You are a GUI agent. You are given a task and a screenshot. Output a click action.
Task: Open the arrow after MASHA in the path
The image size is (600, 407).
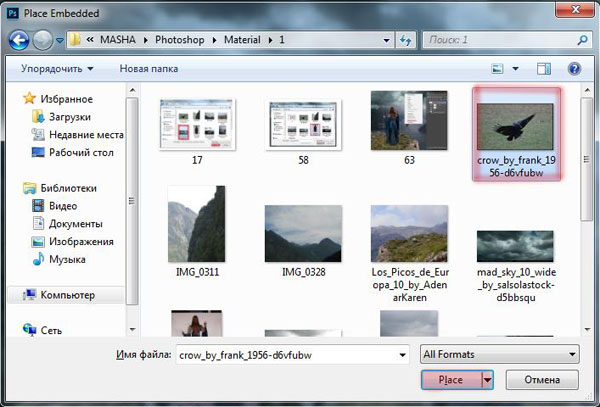(x=145, y=40)
